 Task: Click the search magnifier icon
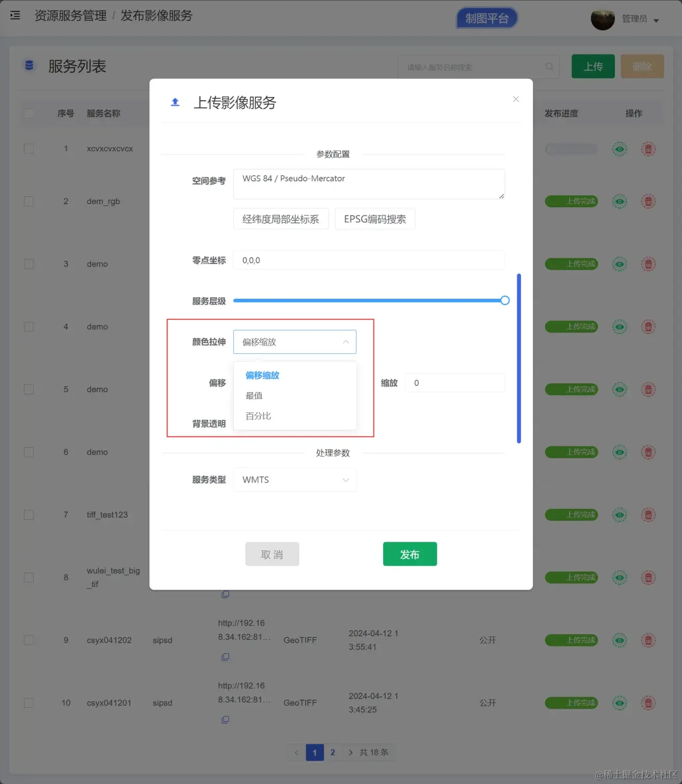point(549,67)
